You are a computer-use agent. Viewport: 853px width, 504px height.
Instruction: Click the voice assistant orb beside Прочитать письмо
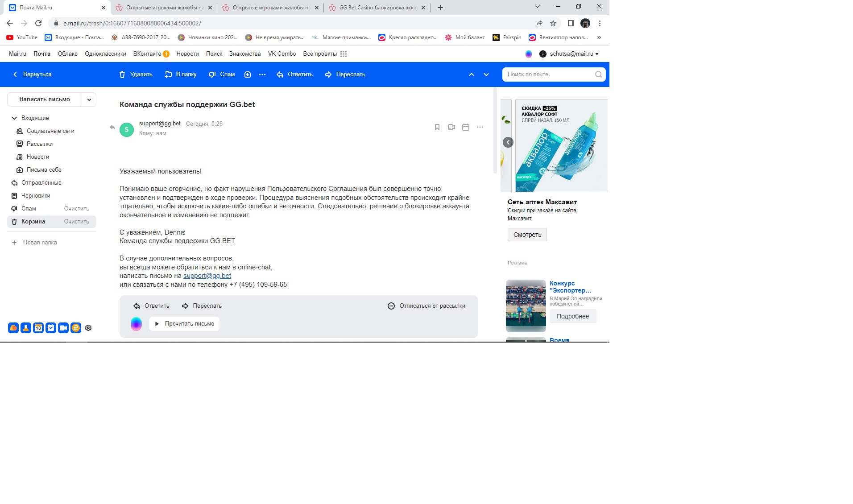136,324
